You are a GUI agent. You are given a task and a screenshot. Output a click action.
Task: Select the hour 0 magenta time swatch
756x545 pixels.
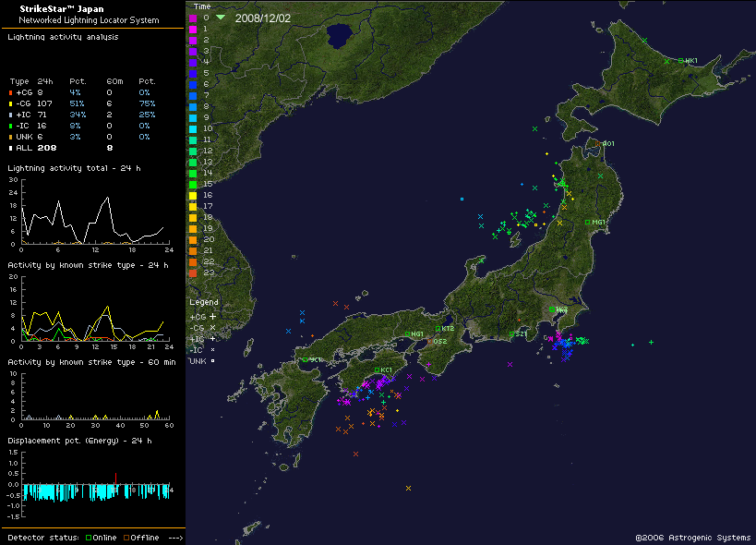click(193, 18)
